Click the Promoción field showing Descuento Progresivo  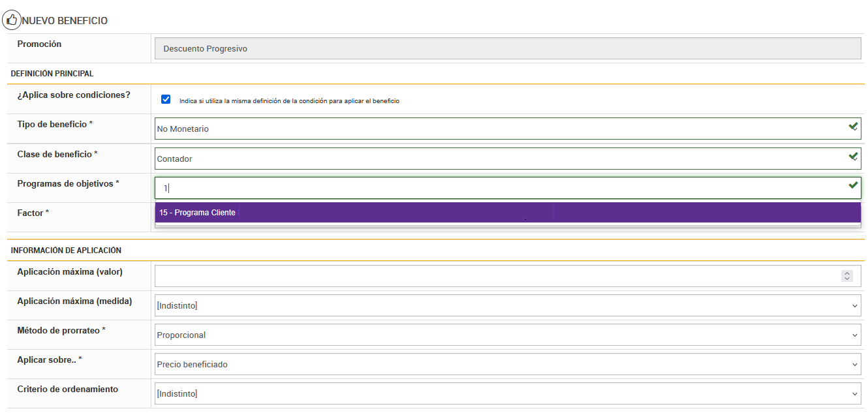point(507,48)
